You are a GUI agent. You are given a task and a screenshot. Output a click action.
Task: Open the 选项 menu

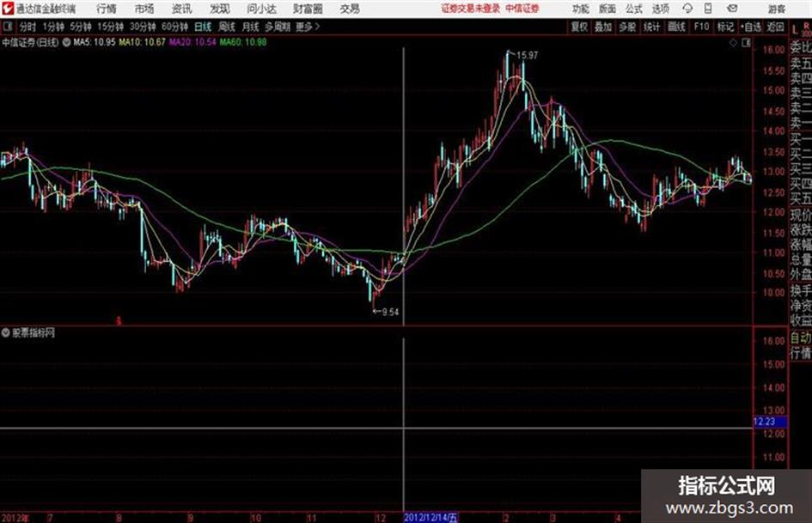pos(660,9)
